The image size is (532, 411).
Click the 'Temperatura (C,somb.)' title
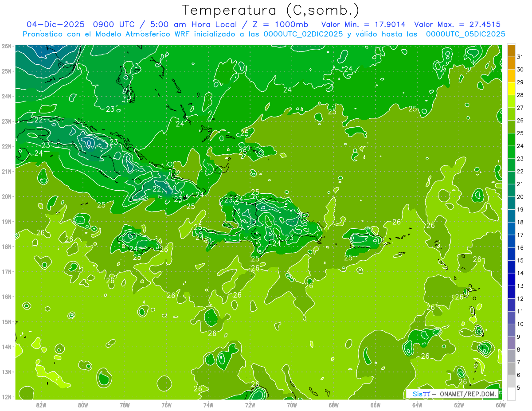[x=270, y=10]
